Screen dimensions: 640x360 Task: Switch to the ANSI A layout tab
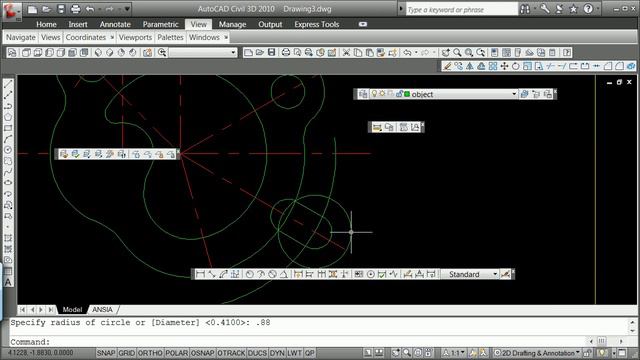pos(102,310)
